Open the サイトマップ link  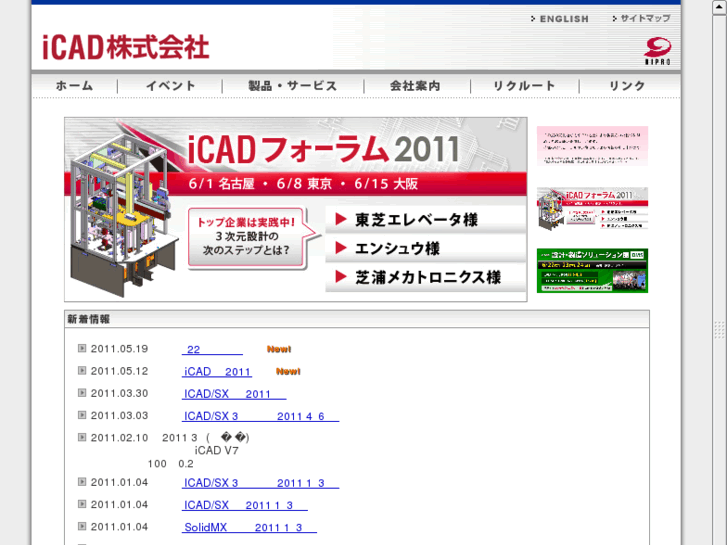coord(641,19)
